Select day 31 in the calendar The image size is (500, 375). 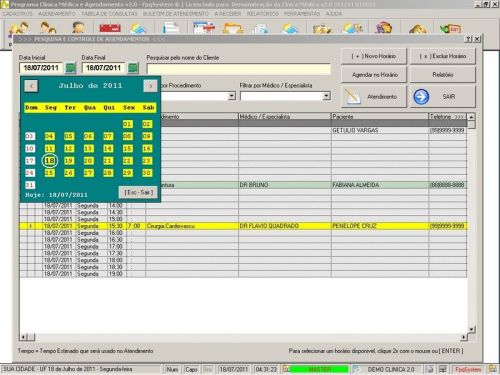(x=30, y=185)
